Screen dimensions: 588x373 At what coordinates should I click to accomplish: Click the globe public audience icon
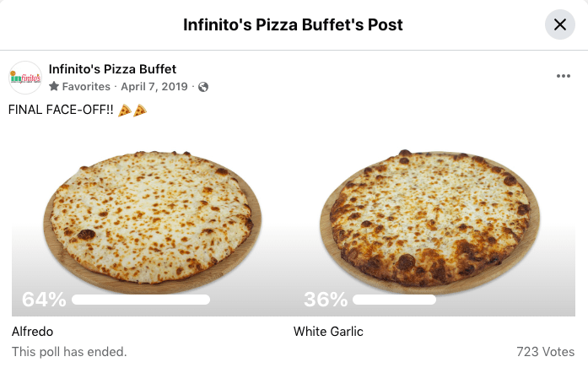pyautogui.click(x=203, y=87)
